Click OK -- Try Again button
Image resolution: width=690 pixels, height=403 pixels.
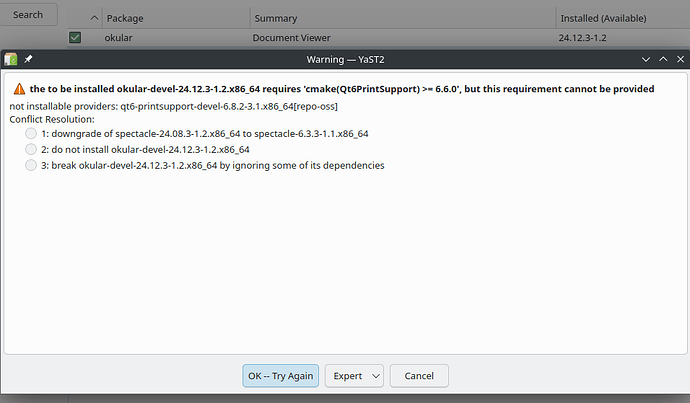click(x=280, y=376)
